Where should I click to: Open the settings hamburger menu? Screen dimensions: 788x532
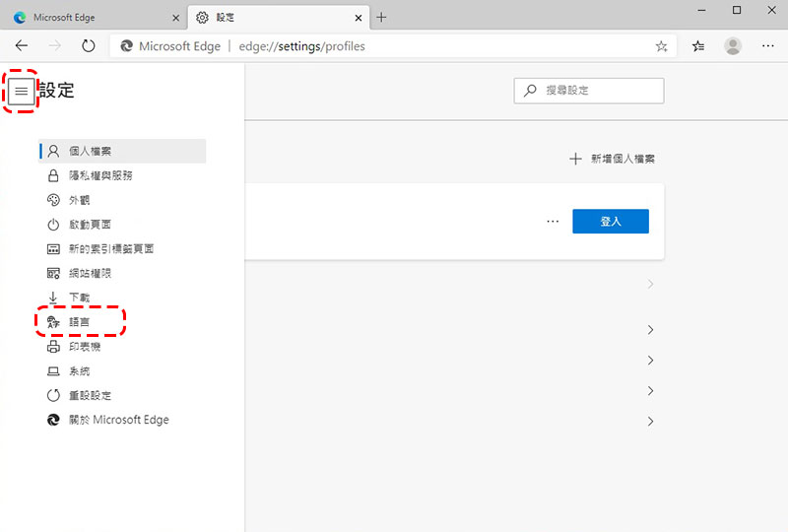[x=21, y=91]
